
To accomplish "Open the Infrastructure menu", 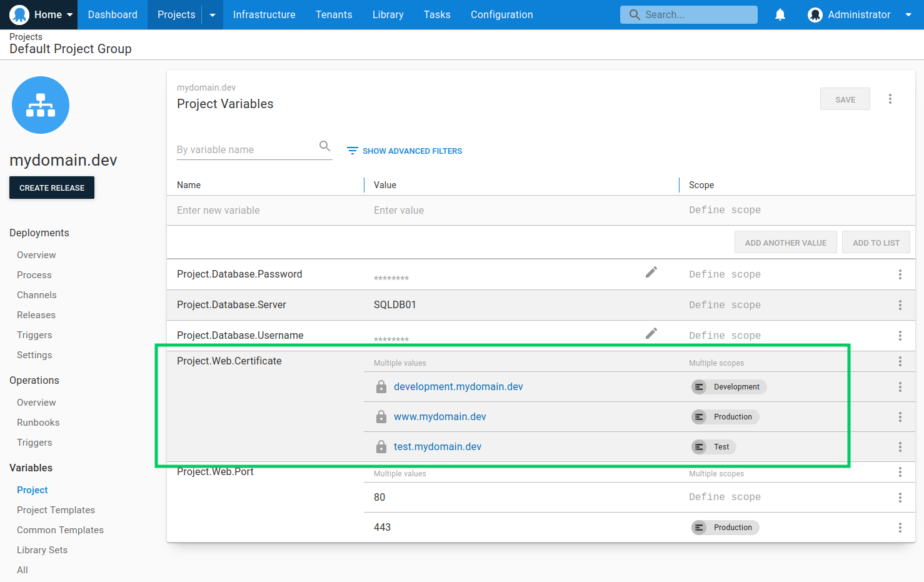I will pyautogui.click(x=264, y=14).
